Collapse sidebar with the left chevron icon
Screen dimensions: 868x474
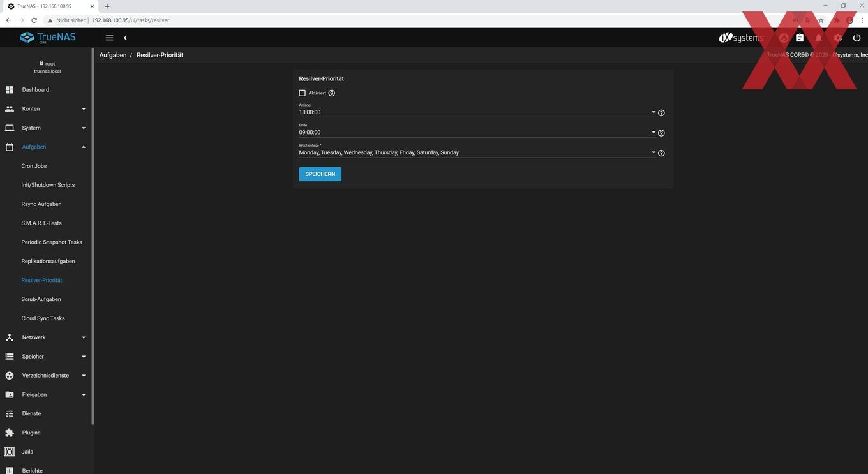point(125,38)
